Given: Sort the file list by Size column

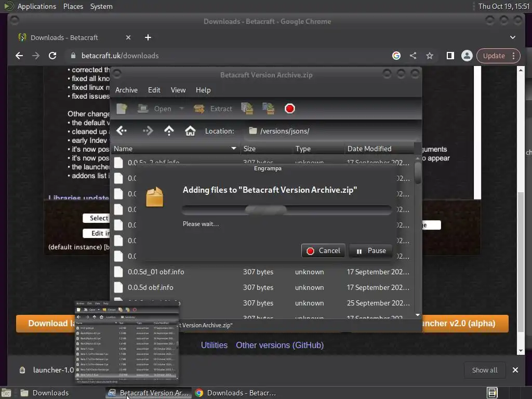Looking at the screenshot, I should (267, 149).
